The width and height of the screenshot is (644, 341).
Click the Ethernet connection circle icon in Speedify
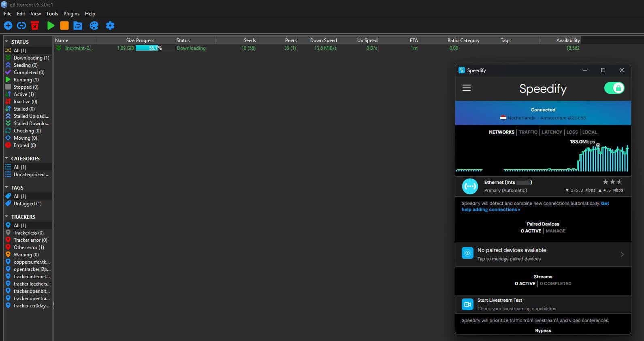(x=470, y=186)
